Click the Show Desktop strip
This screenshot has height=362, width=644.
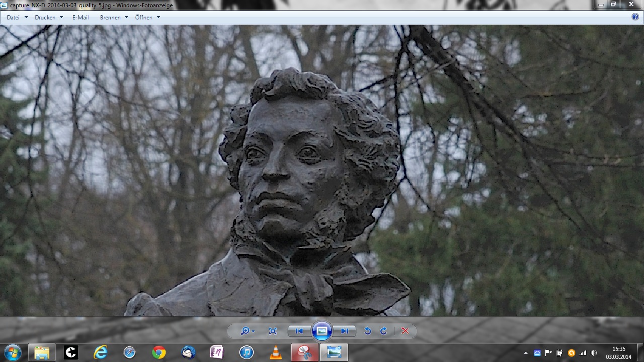tap(640, 353)
